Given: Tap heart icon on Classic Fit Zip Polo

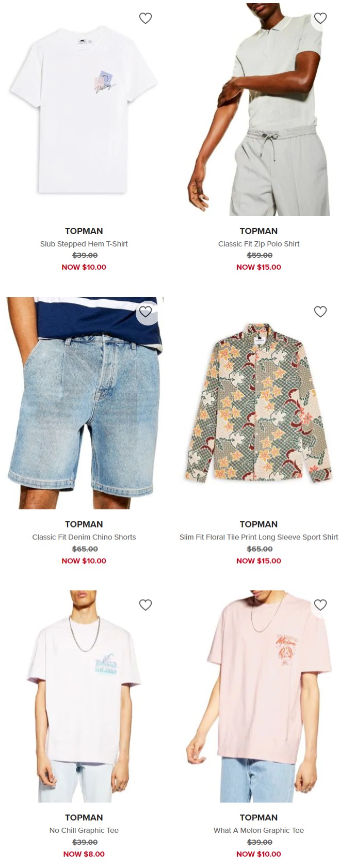Looking at the screenshot, I should (x=320, y=18).
